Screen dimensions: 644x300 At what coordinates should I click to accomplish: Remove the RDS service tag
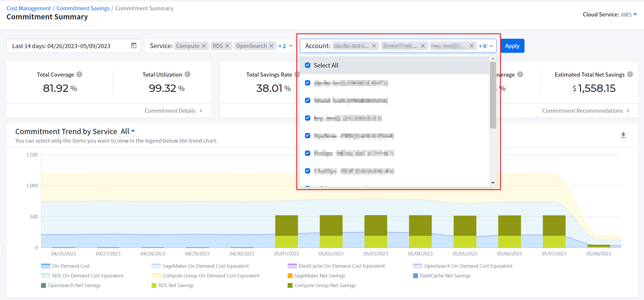227,46
